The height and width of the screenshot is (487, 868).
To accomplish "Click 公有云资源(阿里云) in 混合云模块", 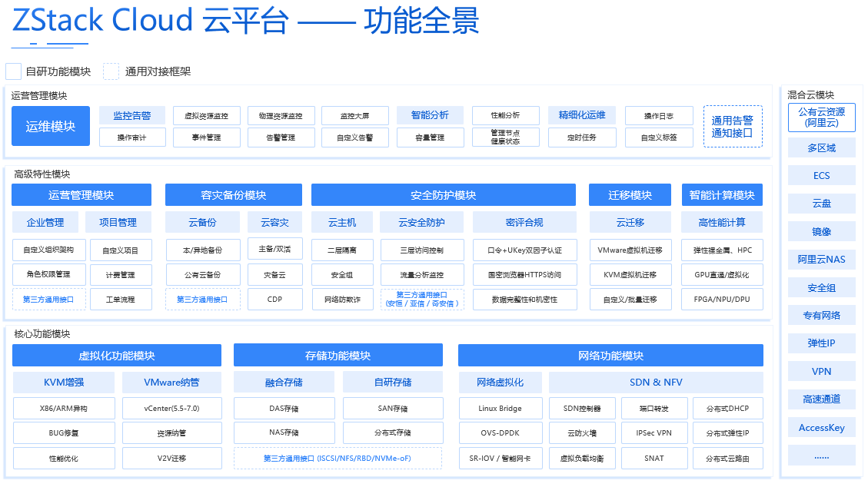I will click(x=821, y=117).
